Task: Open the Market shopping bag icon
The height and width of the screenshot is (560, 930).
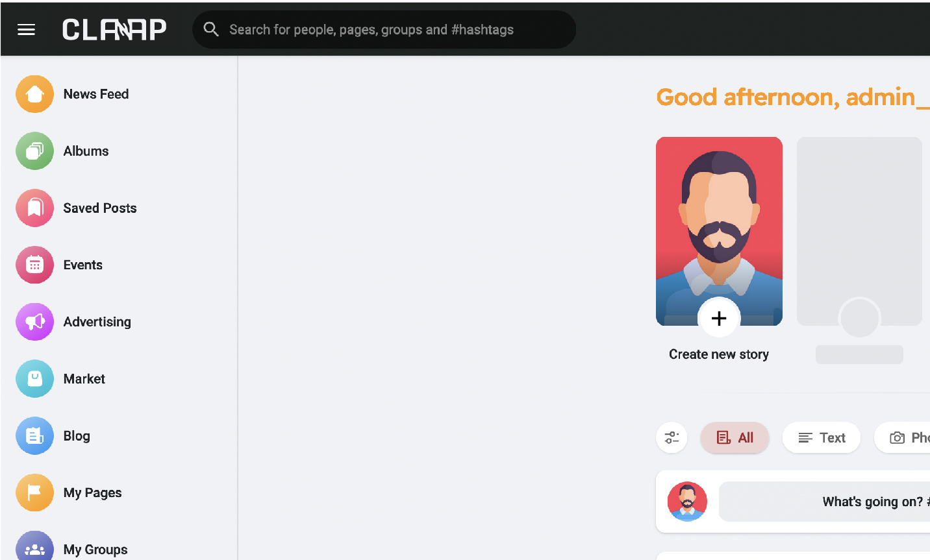Action: [34, 379]
